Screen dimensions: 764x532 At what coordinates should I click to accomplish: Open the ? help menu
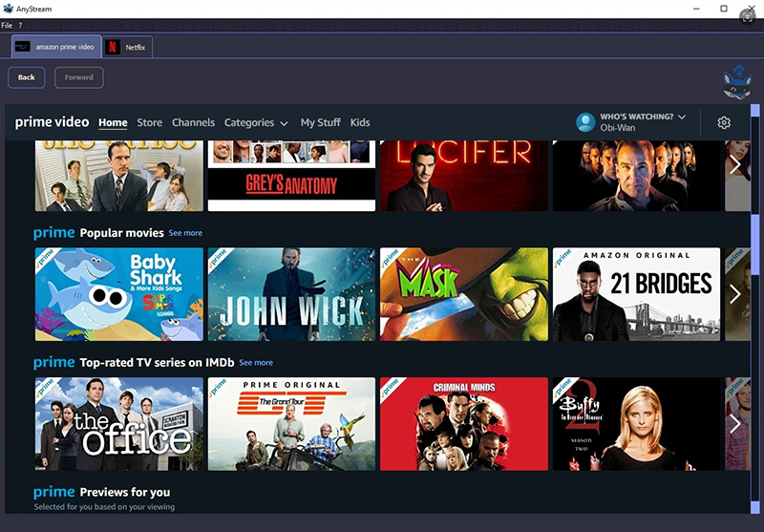pyautogui.click(x=20, y=26)
